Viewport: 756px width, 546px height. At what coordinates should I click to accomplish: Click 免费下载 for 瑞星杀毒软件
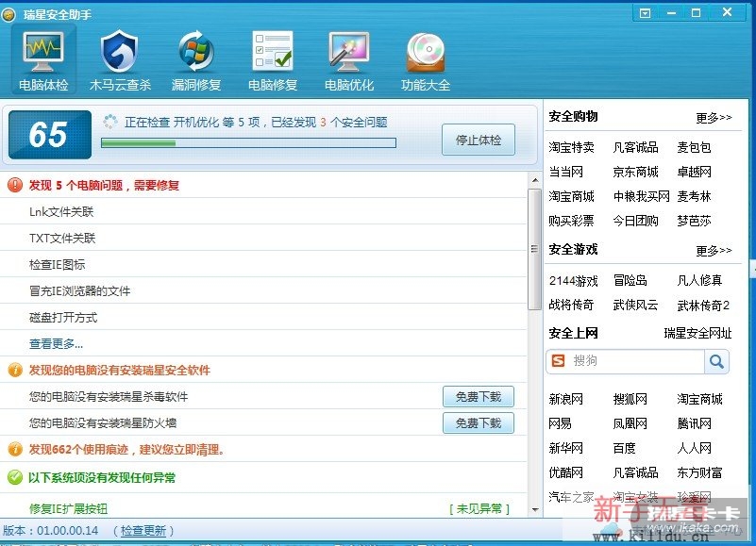479,397
